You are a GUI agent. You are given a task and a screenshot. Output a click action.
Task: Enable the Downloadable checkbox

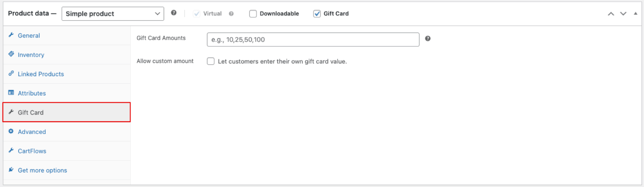[x=253, y=13]
